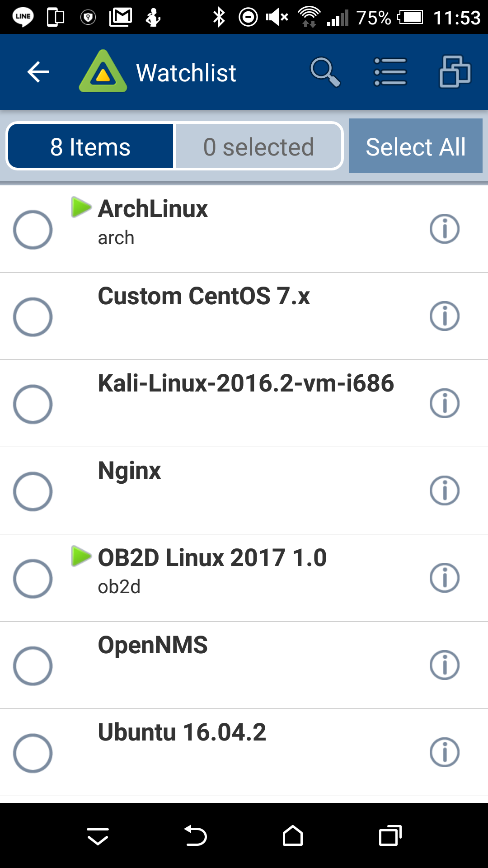
Task: Open search with magnifier icon
Action: click(325, 72)
